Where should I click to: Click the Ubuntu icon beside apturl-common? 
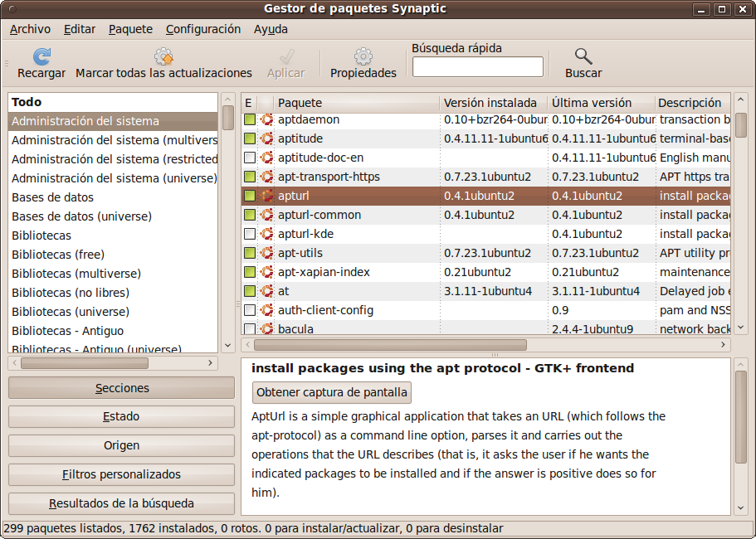point(266,215)
